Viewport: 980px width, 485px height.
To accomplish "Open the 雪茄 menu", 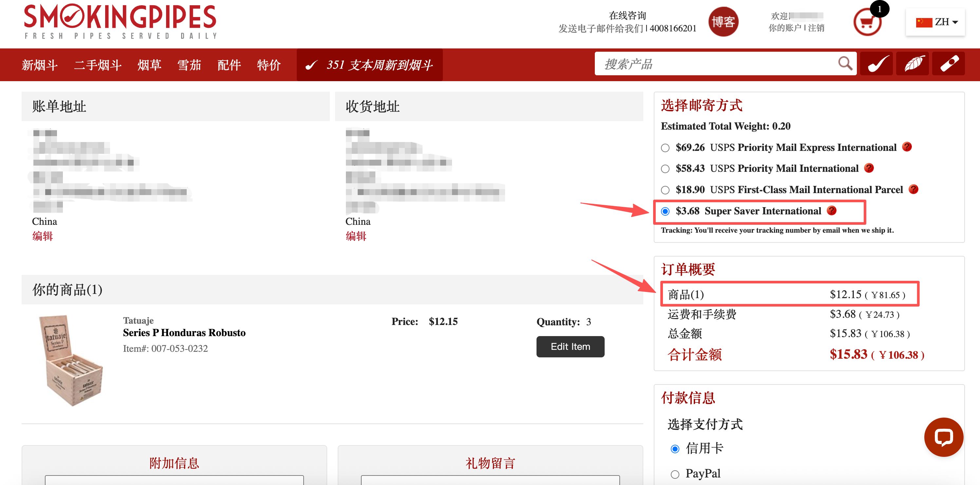I will [189, 65].
